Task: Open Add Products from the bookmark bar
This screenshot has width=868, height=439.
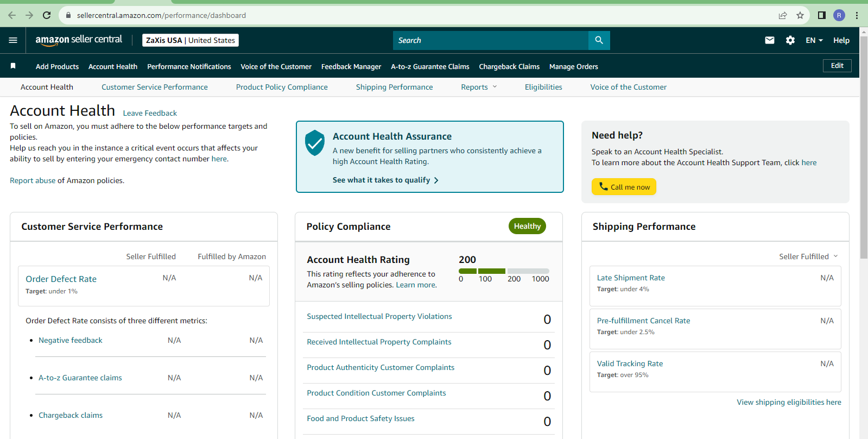Action: pos(57,66)
